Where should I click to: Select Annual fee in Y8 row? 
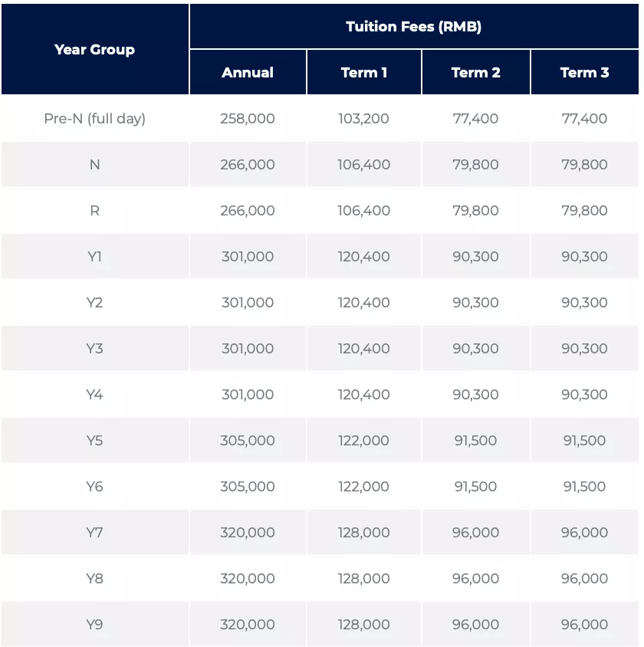point(248,579)
